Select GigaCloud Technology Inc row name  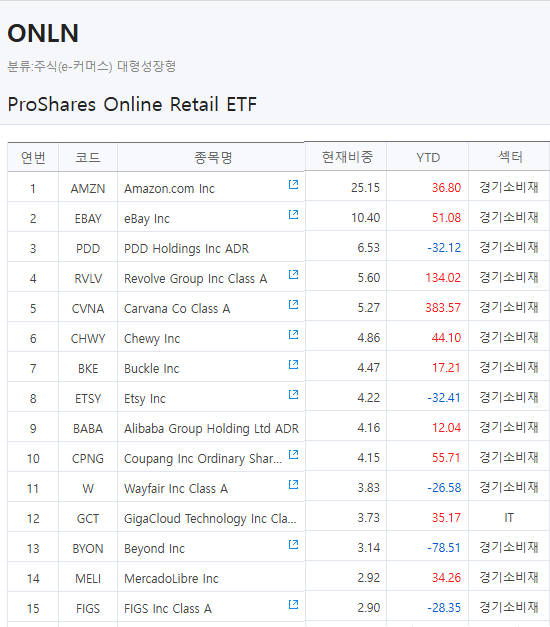coord(210,519)
